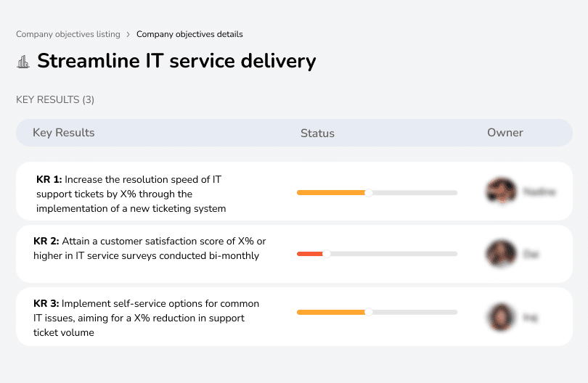588x383 pixels.
Task: Click the Status column header
Action: 317,133
